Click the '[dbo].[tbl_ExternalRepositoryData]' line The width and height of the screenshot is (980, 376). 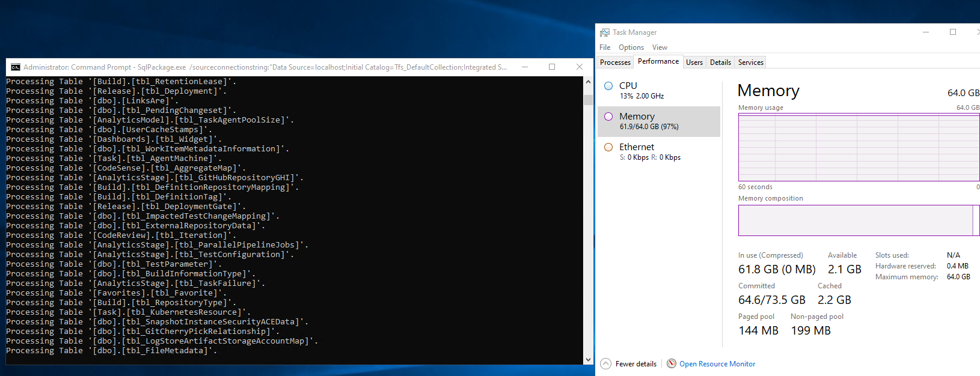[135, 226]
